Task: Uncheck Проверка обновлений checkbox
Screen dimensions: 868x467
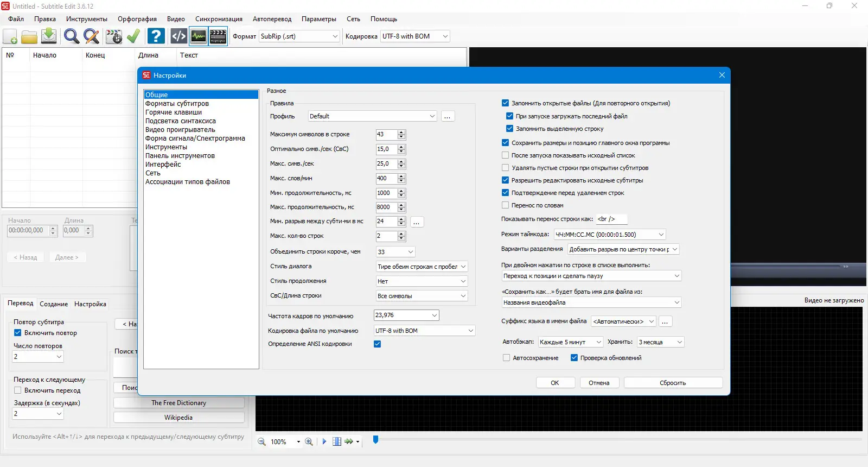Action: [x=574, y=358]
